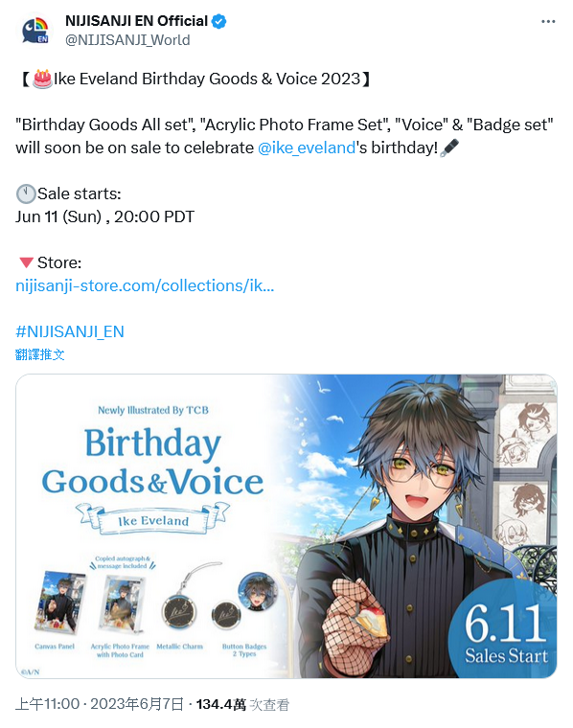Open the #NIJISANJI_EN hashtag
The height and width of the screenshot is (728, 573).
click(70, 331)
